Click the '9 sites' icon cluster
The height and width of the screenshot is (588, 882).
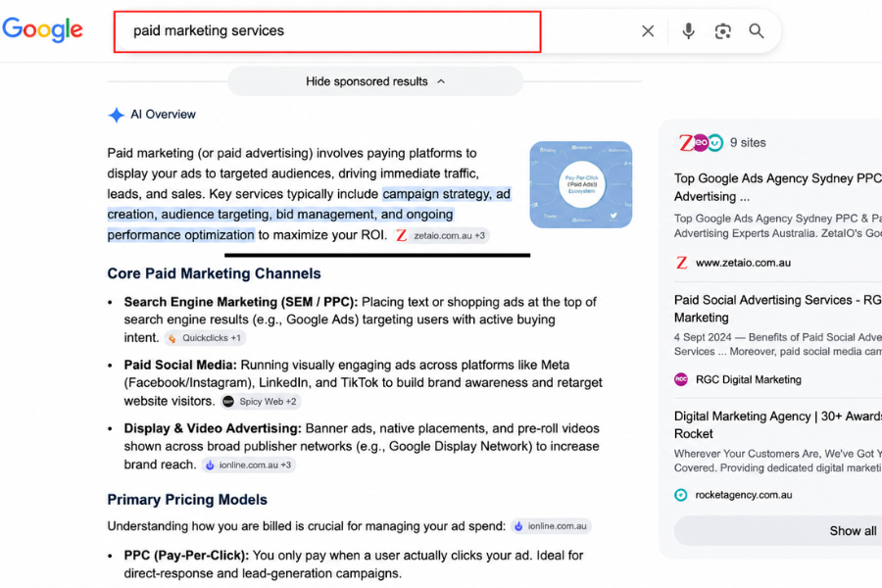pos(701,143)
